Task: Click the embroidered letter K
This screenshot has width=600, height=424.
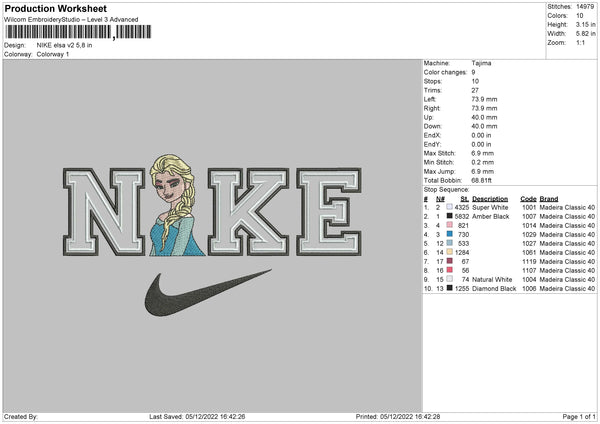Action: [249, 212]
